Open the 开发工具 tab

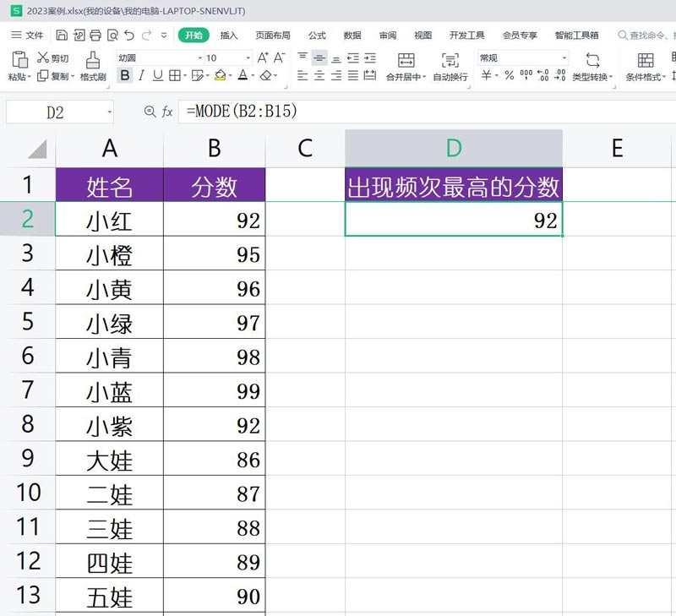(x=467, y=35)
